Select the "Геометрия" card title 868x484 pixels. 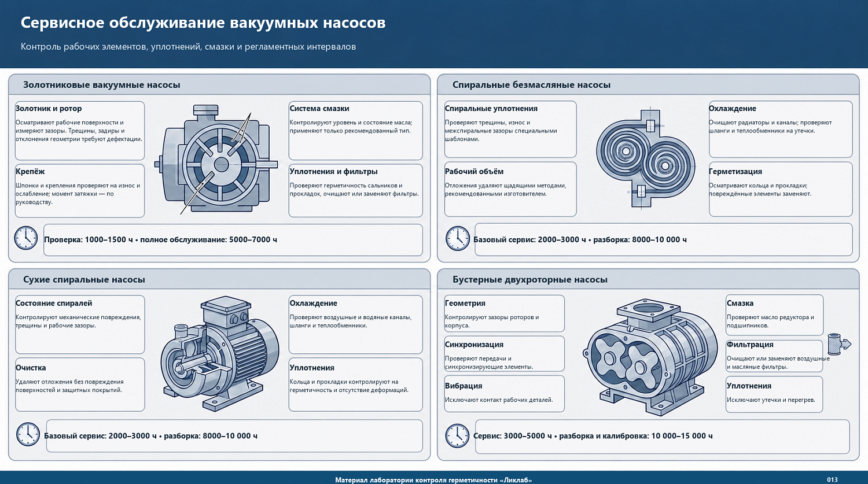(x=465, y=303)
